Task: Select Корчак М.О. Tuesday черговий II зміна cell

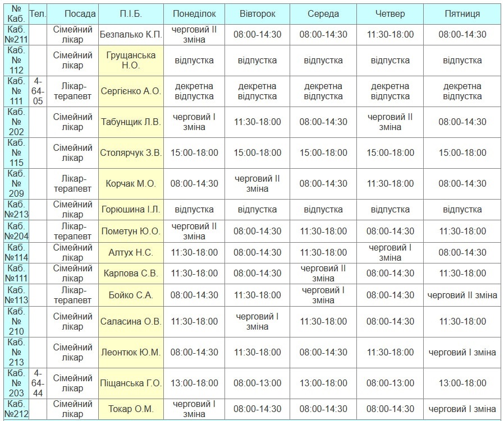Action: tap(257, 184)
